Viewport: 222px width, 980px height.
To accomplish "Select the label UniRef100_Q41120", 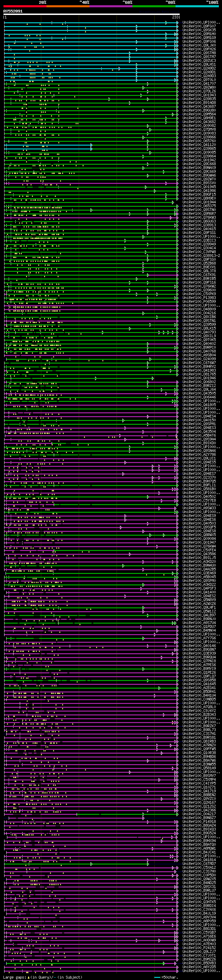I will [x=199, y=145].
